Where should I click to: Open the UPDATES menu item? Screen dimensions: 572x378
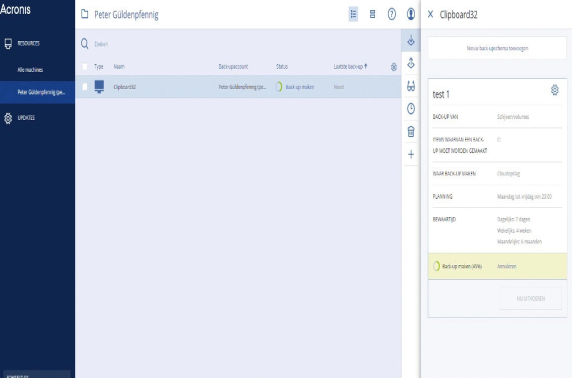pos(26,118)
